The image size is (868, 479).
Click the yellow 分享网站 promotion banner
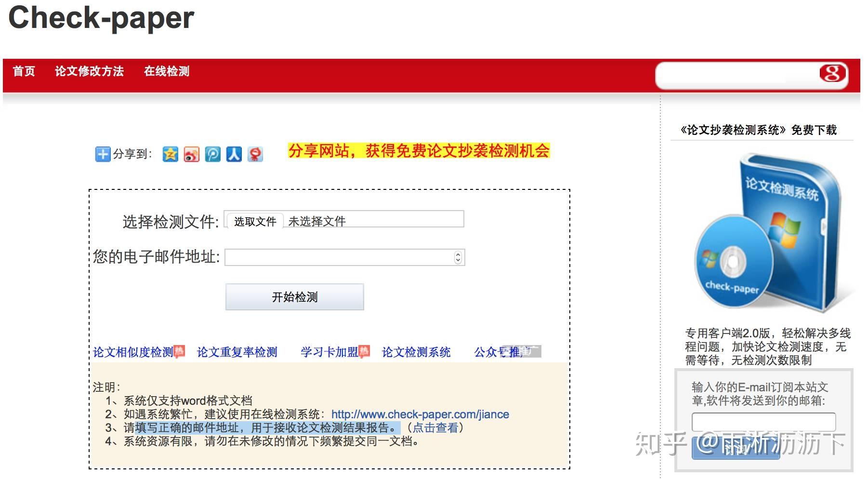tap(419, 151)
